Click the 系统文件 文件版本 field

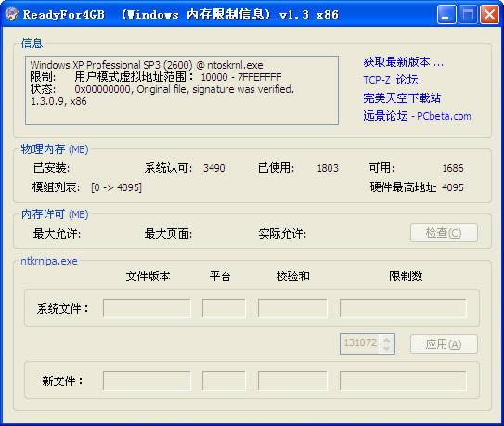pos(147,308)
